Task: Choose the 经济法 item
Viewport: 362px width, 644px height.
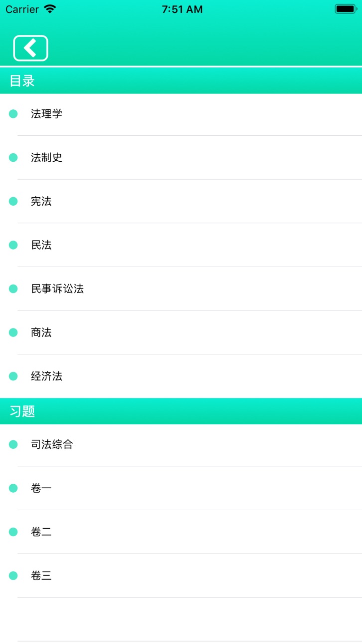Action: click(181, 376)
